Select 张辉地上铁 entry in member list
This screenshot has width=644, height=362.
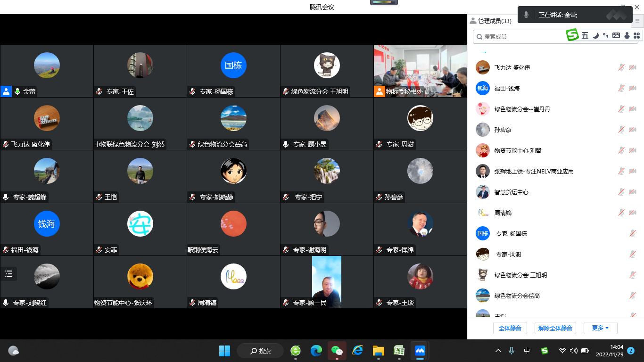(534, 172)
